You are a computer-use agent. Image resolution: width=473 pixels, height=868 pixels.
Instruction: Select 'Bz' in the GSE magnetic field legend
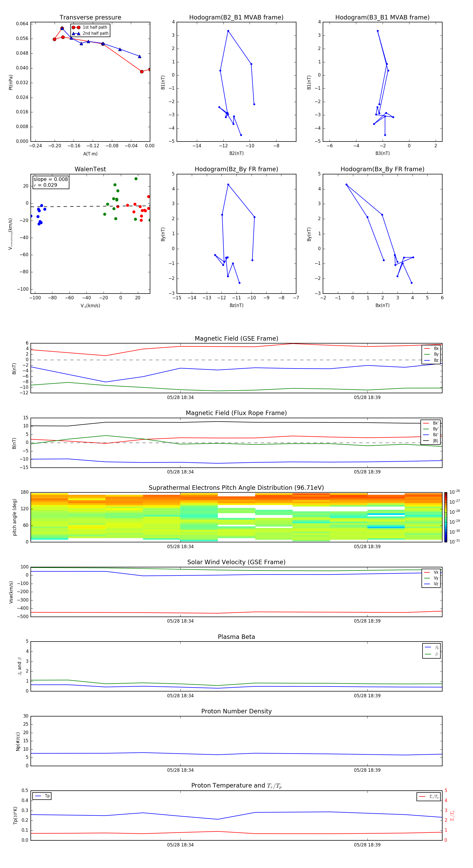coord(431,360)
